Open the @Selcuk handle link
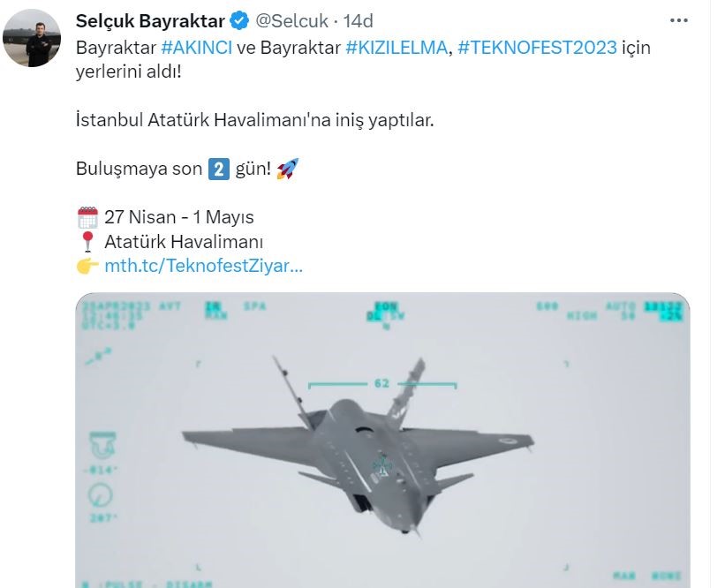The image size is (725, 588). point(291,21)
